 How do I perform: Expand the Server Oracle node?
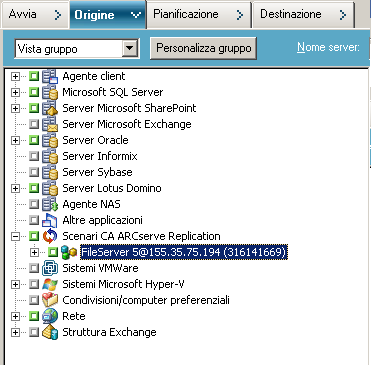click(x=15, y=140)
